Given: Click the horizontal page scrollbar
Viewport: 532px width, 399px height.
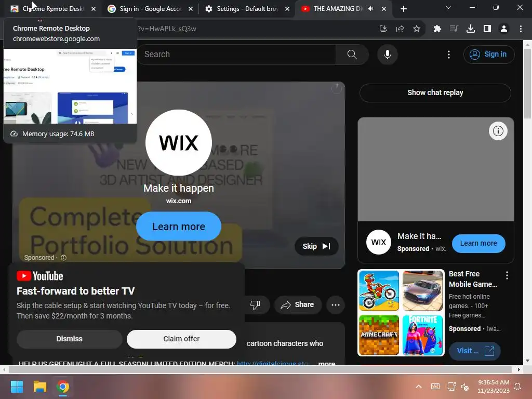Looking at the screenshot, I should 260,369.
